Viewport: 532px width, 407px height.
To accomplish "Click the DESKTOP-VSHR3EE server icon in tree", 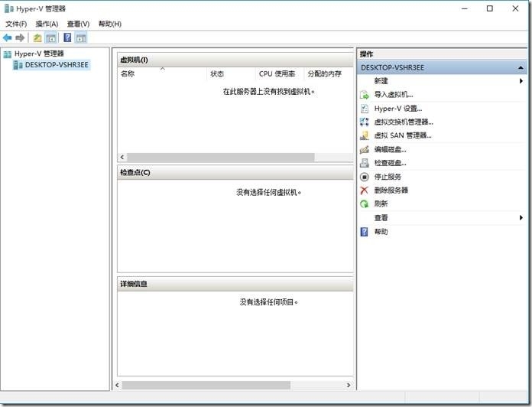I will click(18, 65).
